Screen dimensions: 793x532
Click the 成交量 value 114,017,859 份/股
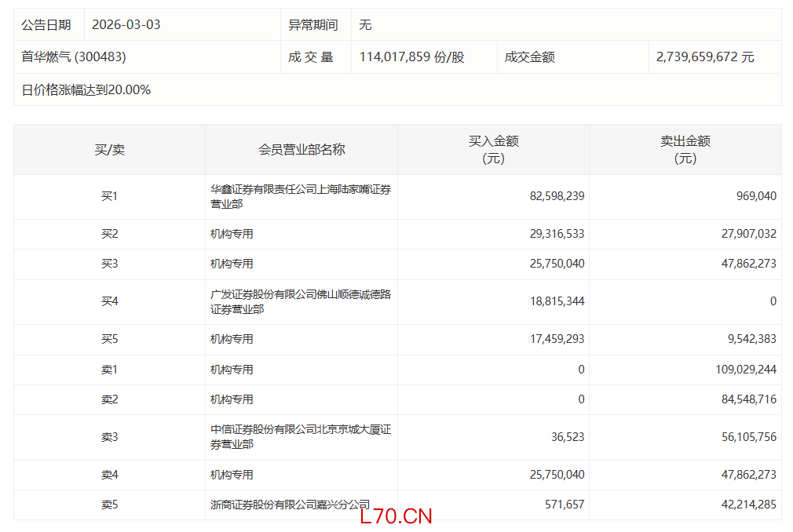411,57
